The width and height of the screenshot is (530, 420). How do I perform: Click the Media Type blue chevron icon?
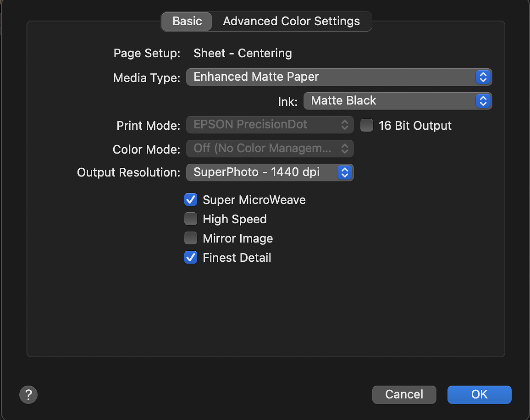pyautogui.click(x=483, y=77)
